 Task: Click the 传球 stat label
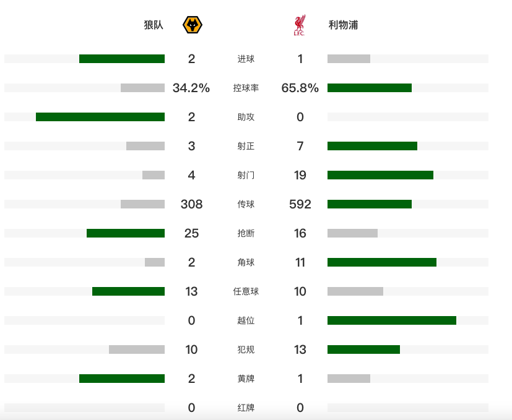246,205
